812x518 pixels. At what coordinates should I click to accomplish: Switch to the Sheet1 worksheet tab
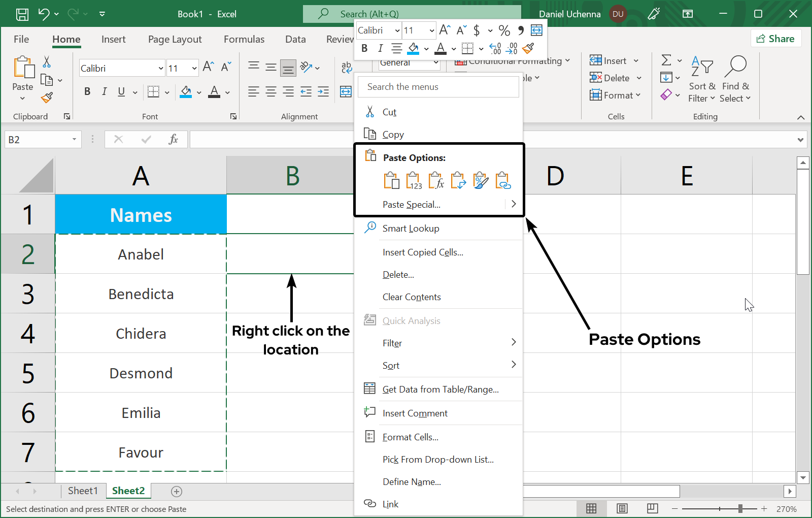tap(82, 491)
